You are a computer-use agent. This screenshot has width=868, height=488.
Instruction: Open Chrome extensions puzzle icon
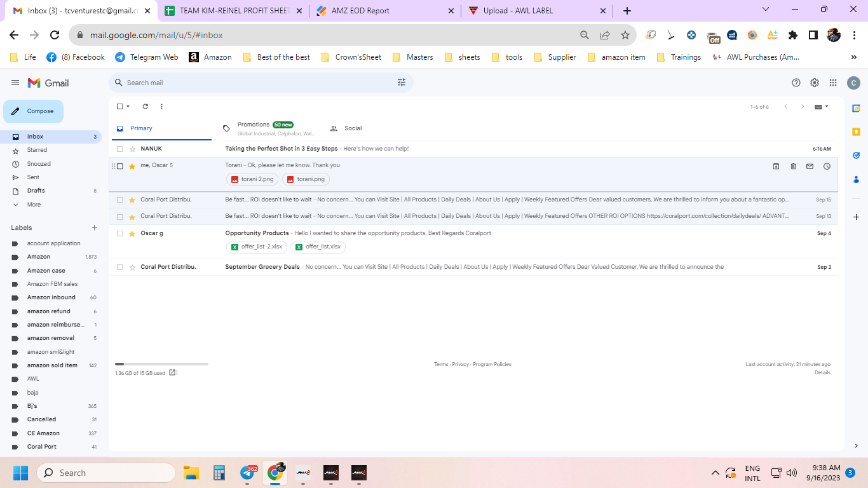(793, 35)
